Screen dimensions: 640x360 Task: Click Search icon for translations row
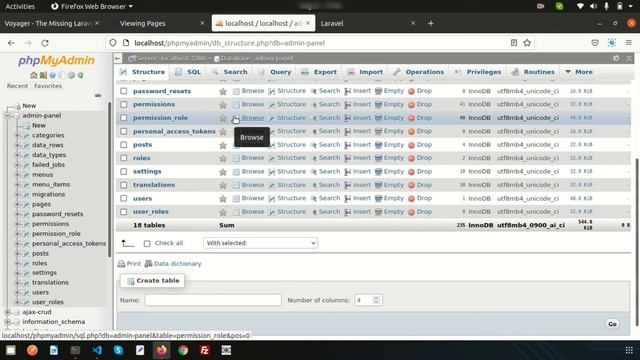coord(313,185)
